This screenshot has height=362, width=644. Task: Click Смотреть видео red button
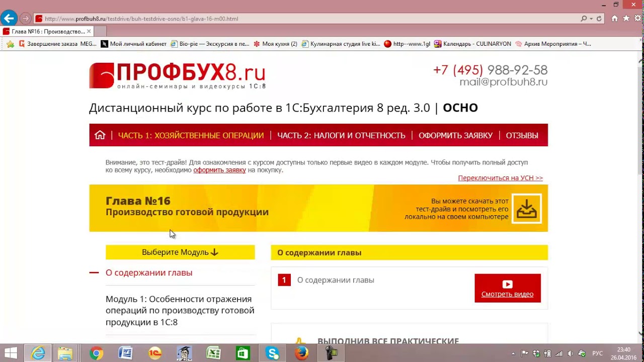pos(508,288)
